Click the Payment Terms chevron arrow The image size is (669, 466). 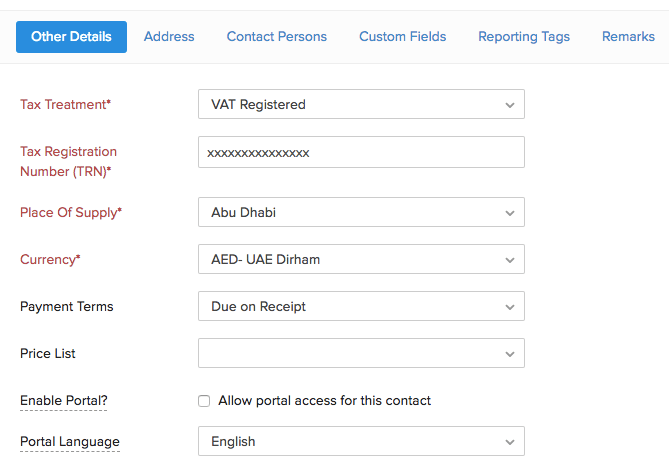click(x=509, y=306)
